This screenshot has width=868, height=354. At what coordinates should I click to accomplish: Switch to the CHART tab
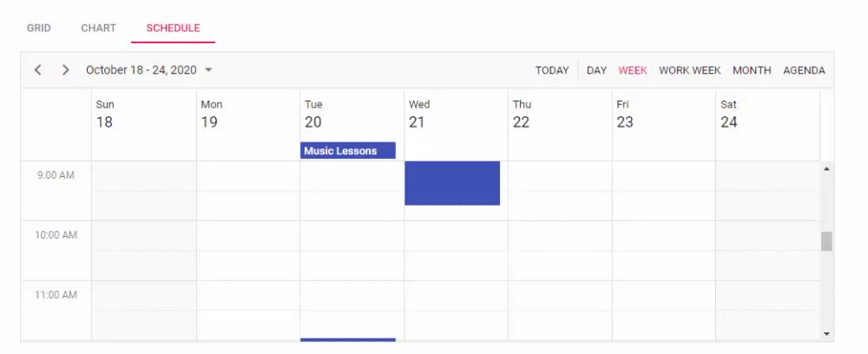(99, 29)
